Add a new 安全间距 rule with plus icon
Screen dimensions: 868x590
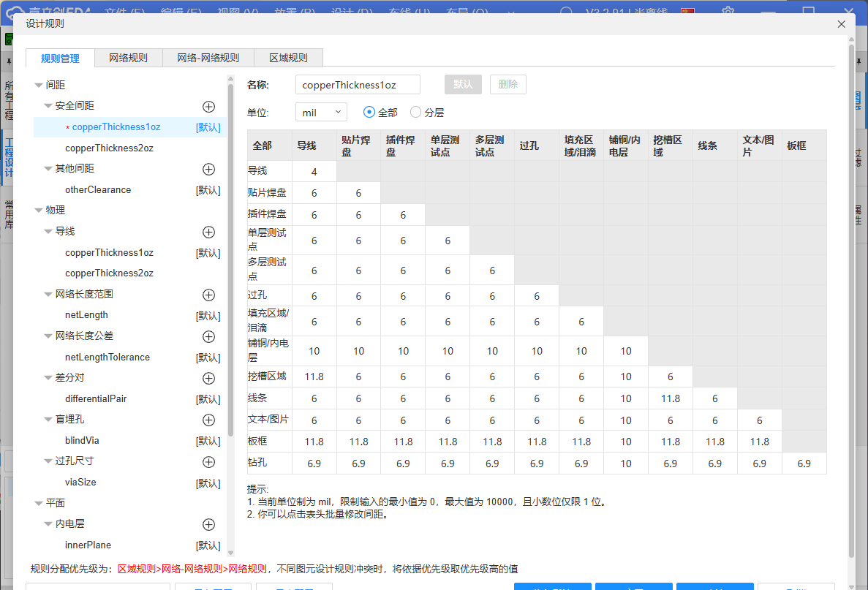point(208,106)
